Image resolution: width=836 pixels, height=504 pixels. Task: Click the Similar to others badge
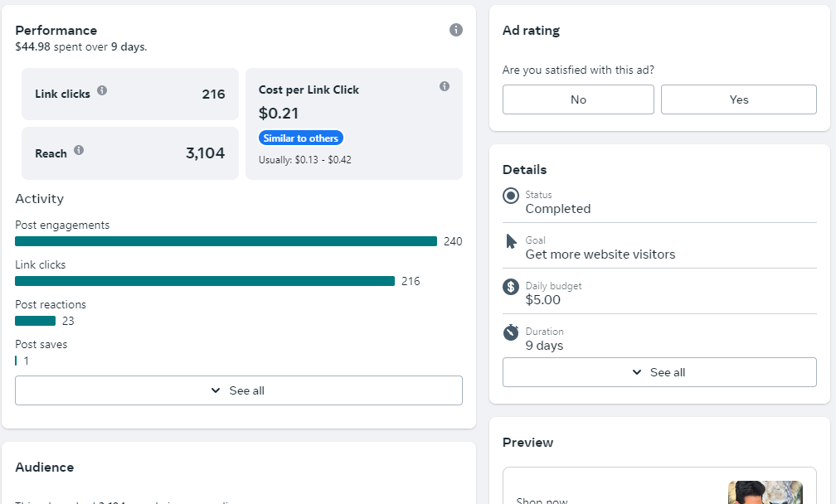pyautogui.click(x=301, y=138)
